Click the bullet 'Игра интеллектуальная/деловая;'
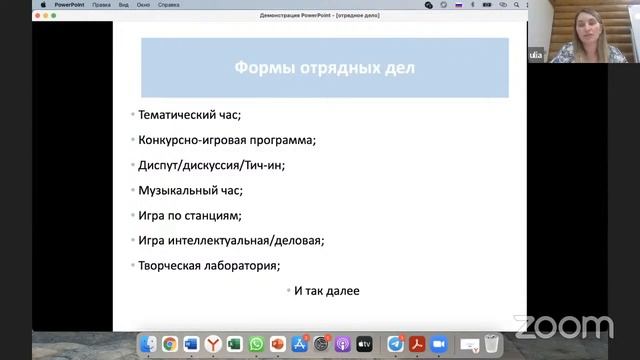Viewport: 640px width, 360px height. [x=231, y=241]
